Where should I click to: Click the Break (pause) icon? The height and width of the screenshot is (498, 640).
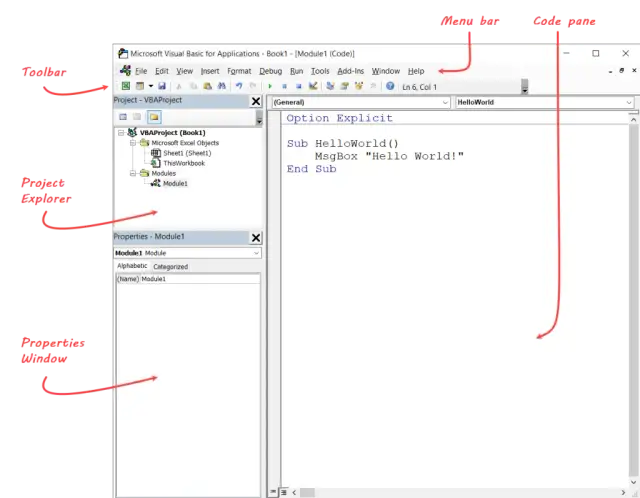[x=284, y=86]
